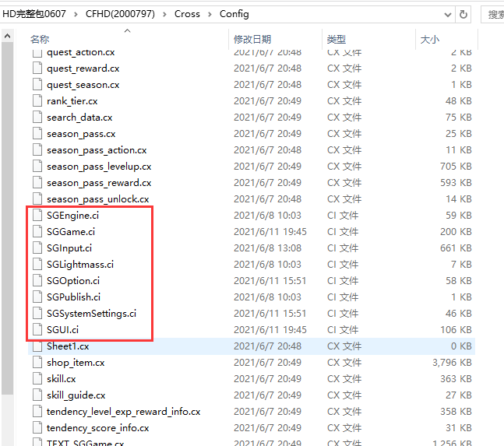This screenshot has height=446, width=504.
Task: Click the SGUI.ci file icon
Action: point(37,330)
